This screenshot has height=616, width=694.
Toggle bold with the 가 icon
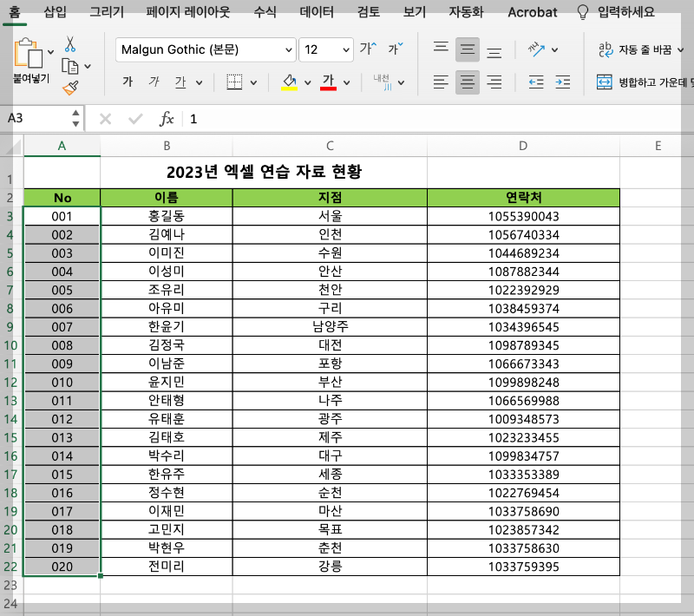tap(127, 82)
